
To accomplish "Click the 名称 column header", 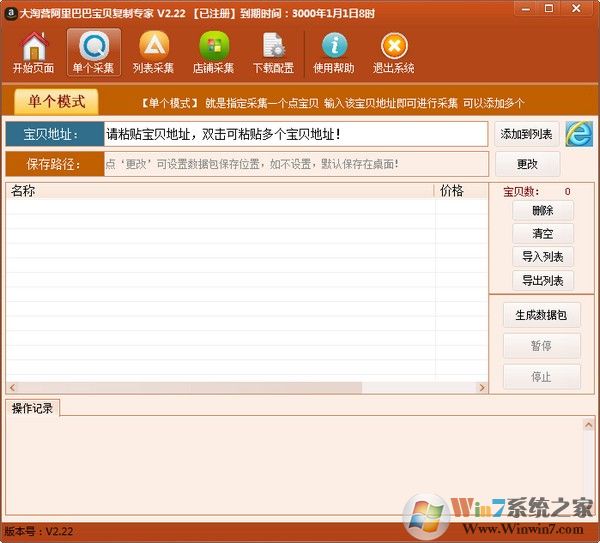I will pyautogui.click(x=220, y=191).
